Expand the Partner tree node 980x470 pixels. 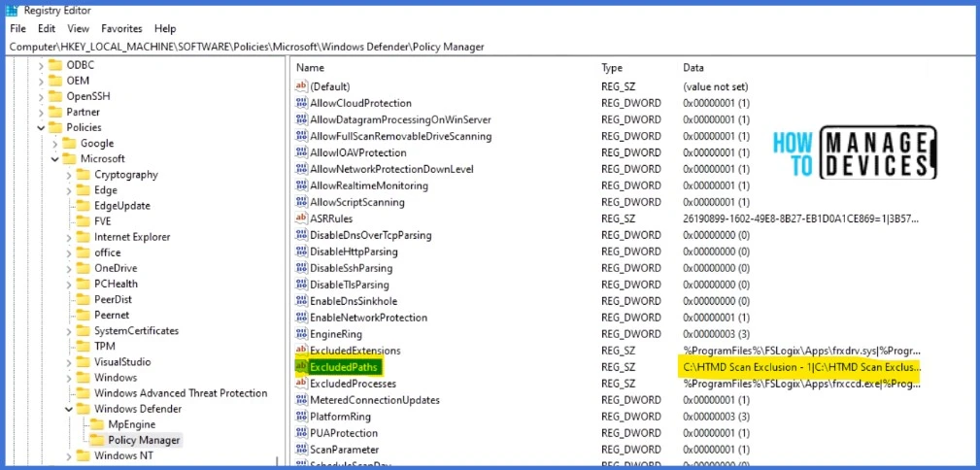41,112
